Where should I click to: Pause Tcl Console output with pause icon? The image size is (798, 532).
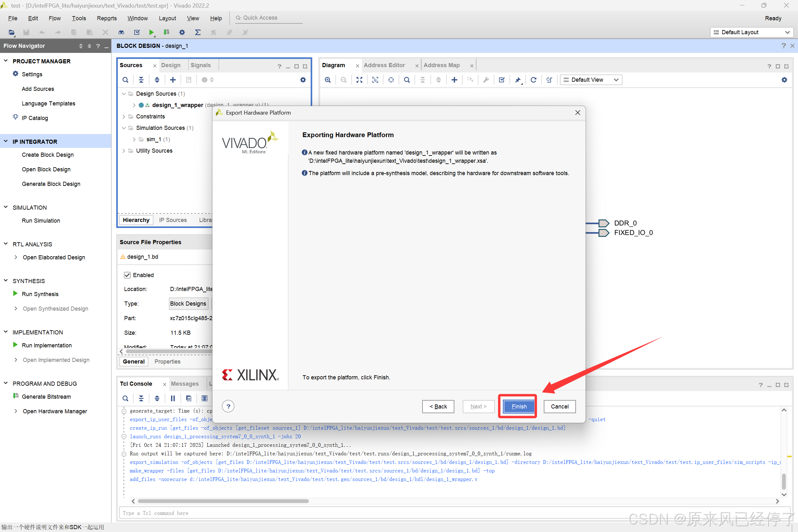[x=173, y=398]
